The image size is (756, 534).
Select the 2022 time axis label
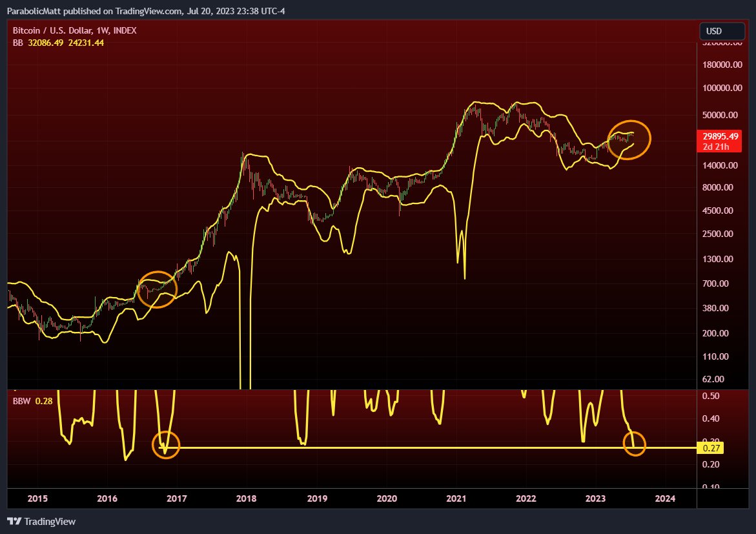(526, 498)
